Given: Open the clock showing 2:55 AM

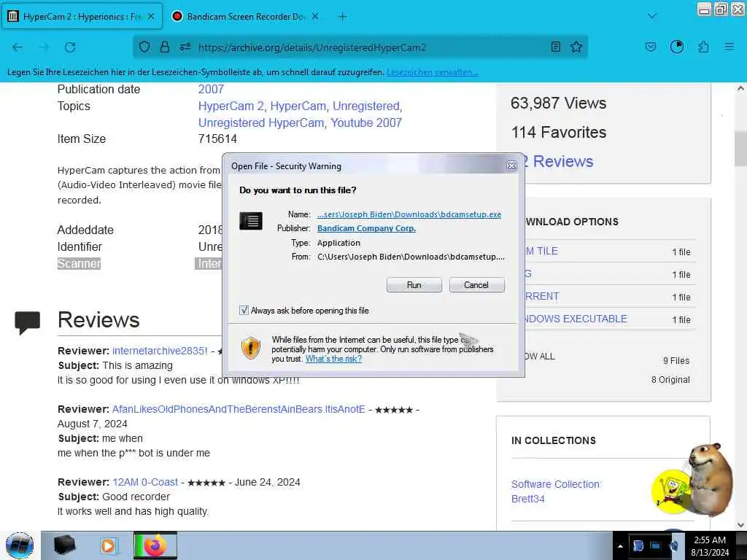Looking at the screenshot, I should 710,546.
